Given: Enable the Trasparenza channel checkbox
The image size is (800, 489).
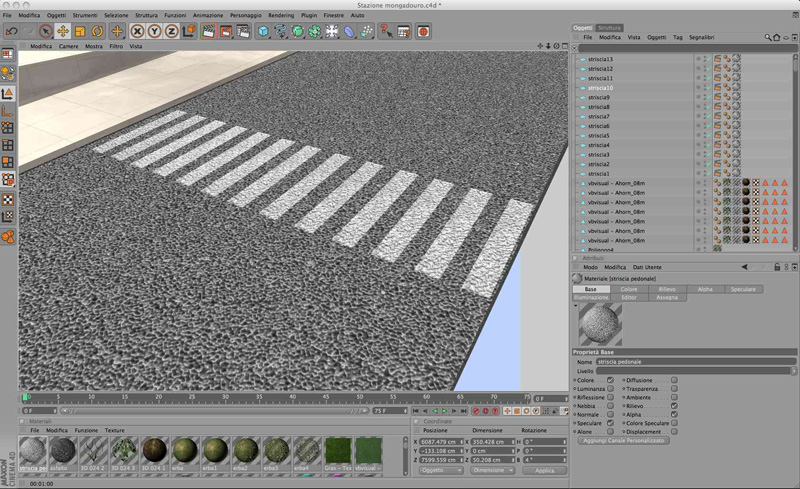Looking at the screenshot, I should 674,389.
